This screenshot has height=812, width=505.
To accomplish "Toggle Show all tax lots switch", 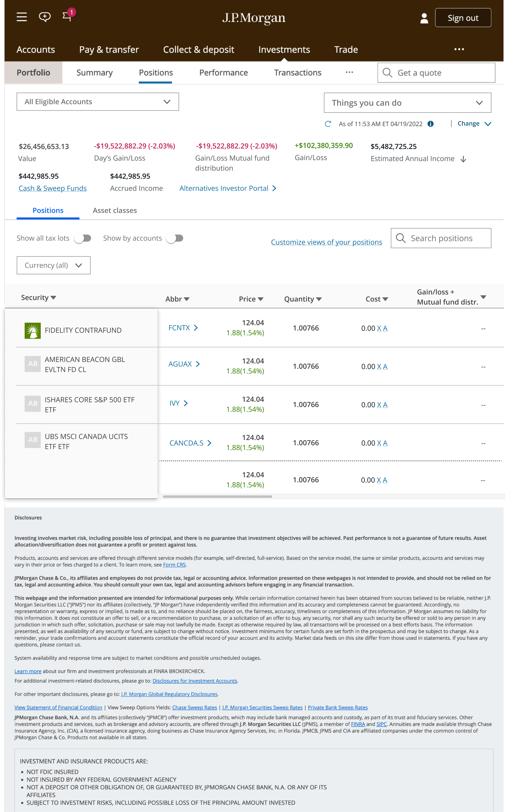I will point(82,238).
